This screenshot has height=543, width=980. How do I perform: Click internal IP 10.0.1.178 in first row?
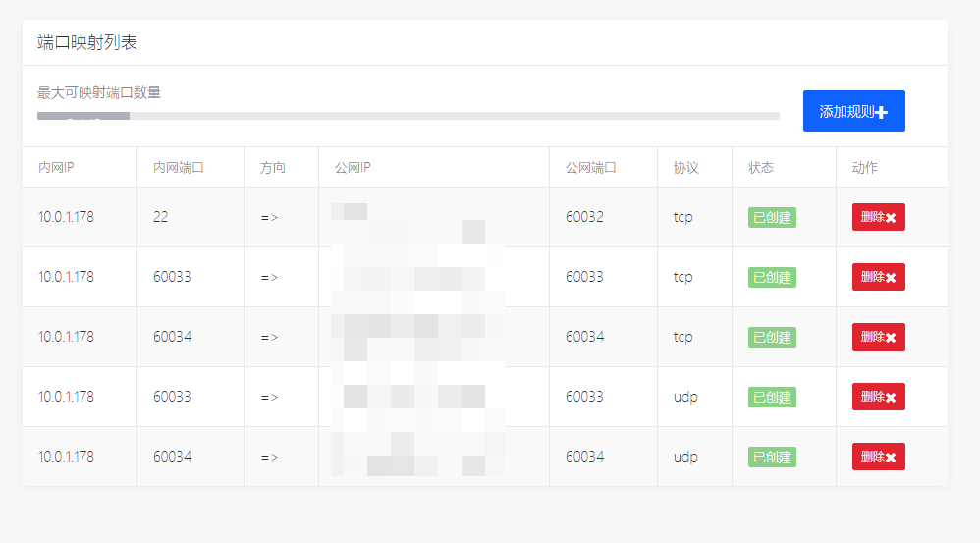point(66,217)
